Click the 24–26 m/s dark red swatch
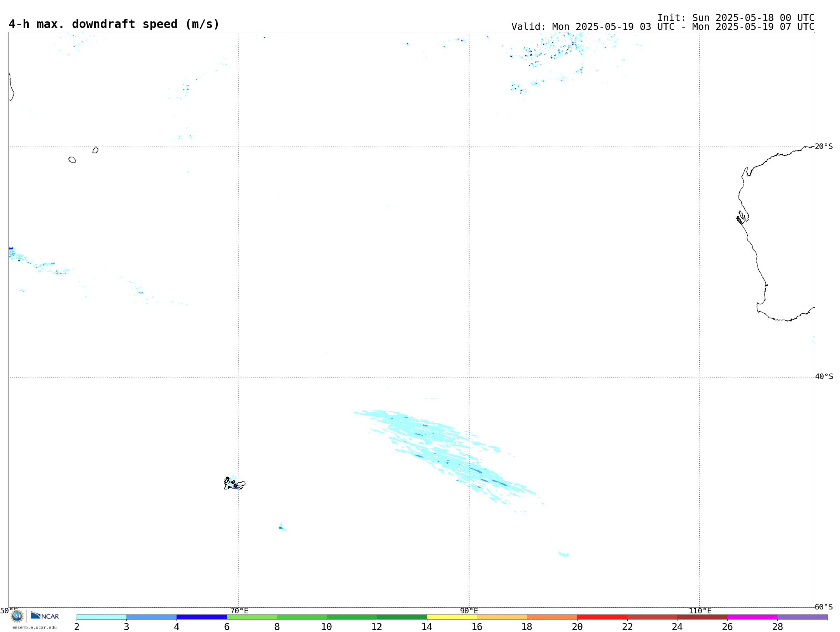The image size is (840, 632). coord(702,617)
